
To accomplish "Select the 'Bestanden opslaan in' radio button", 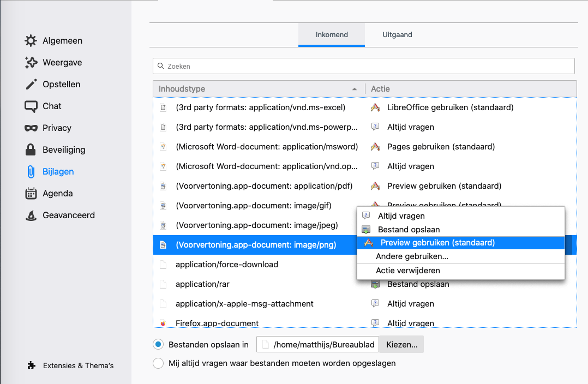I will tap(158, 344).
